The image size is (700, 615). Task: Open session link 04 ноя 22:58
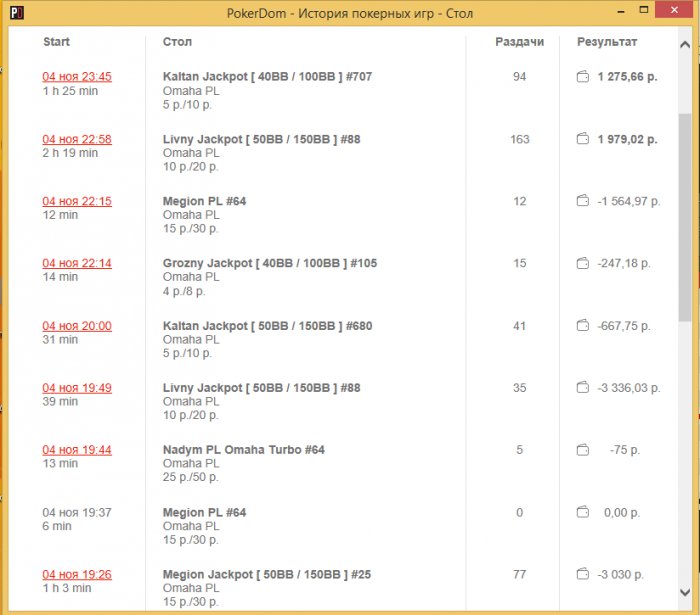click(x=77, y=139)
